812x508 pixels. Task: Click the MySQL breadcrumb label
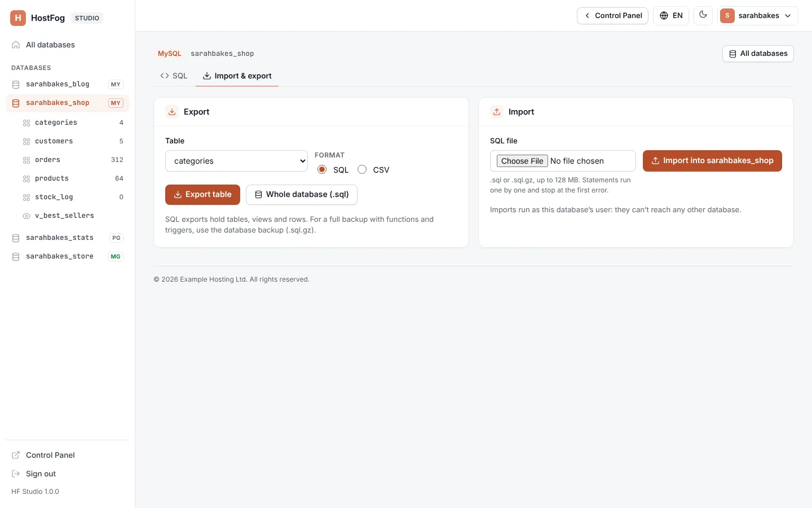click(170, 54)
